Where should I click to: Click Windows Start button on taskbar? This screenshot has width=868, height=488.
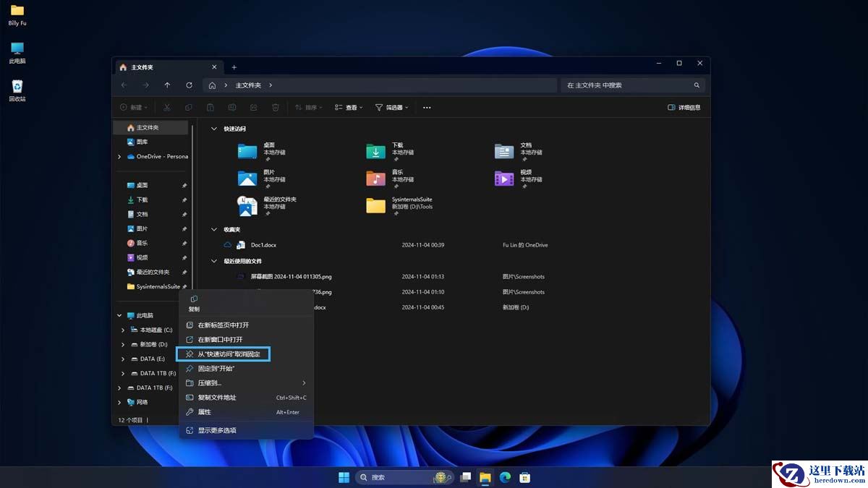343,477
